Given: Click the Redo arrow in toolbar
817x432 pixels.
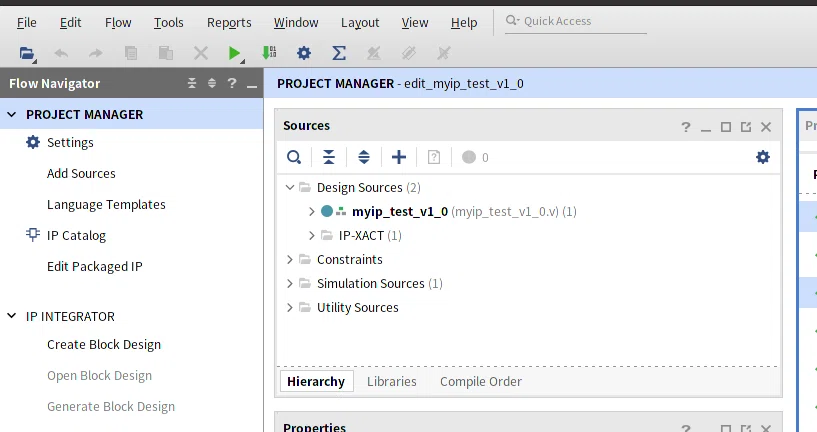Looking at the screenshot, I should [95, 53].
